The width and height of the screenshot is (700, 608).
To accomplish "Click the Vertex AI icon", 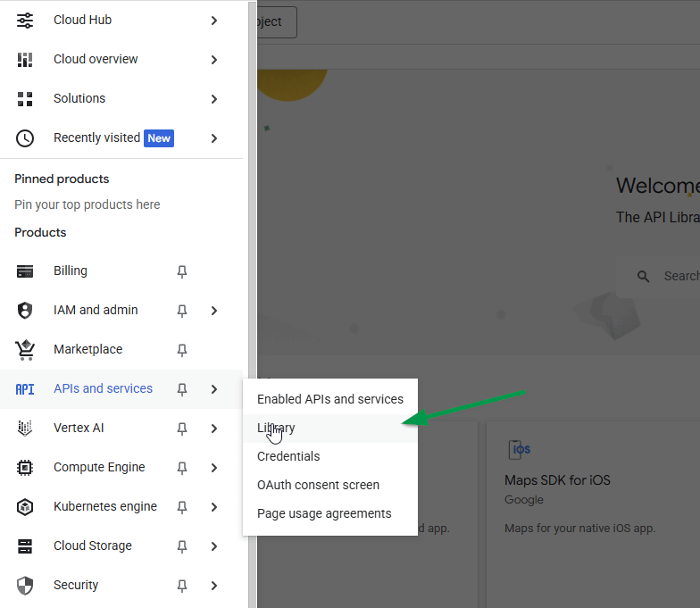I will (25, 429).
